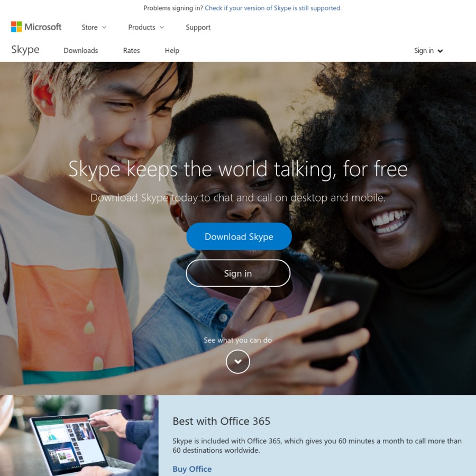Click the circular down-arrow scroll icon
Viewport: 476px width, 476px height.
(238, 362)
